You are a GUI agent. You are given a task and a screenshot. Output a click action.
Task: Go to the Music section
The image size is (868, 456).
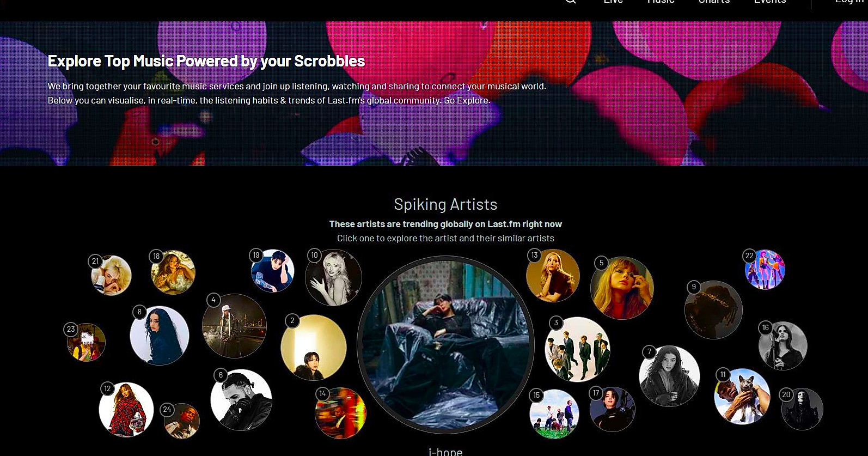pos(661,2)
